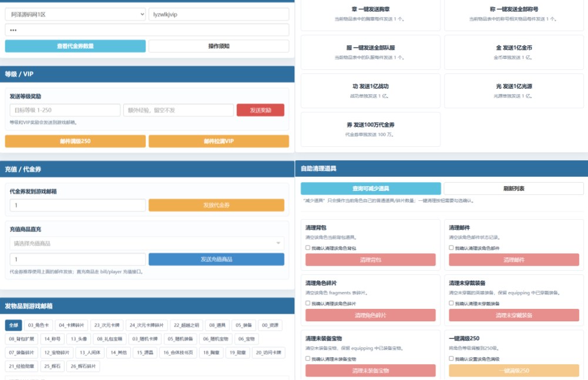Check 我确认清理未装备宝物 checkbox

308,359
